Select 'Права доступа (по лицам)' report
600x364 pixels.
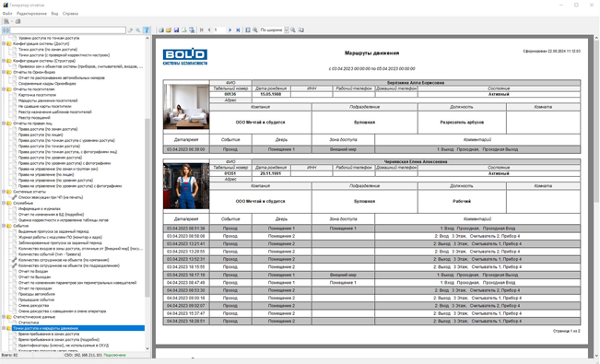click(x=41, y=135)
